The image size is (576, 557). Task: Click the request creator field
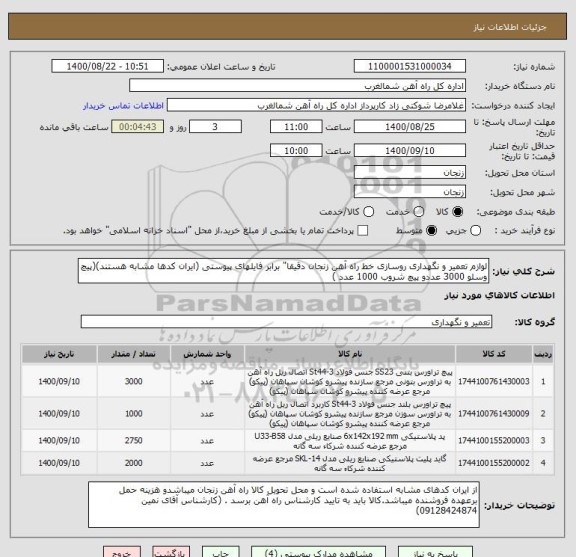316,105
